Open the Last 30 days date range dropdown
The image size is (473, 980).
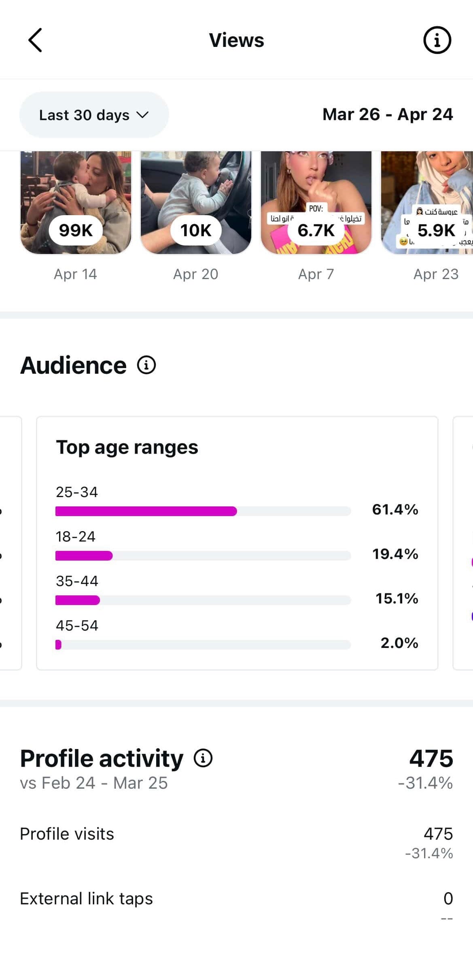(x=94, y=115)
